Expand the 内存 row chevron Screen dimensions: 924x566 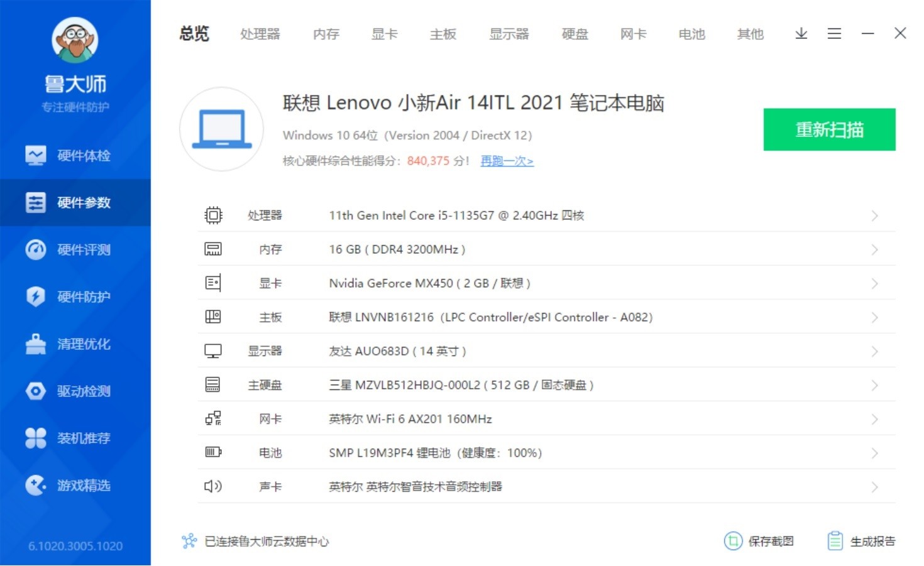874,249
